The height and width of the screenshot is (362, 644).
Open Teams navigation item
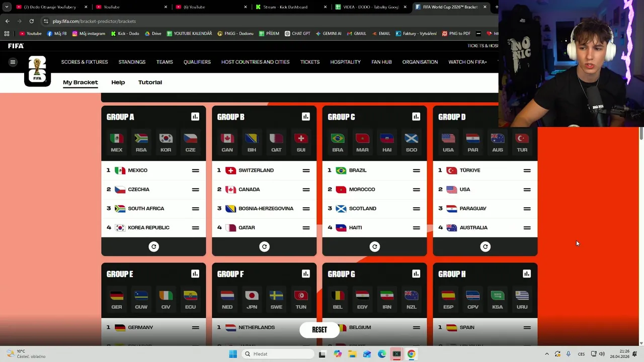click(x=165, y=62)
